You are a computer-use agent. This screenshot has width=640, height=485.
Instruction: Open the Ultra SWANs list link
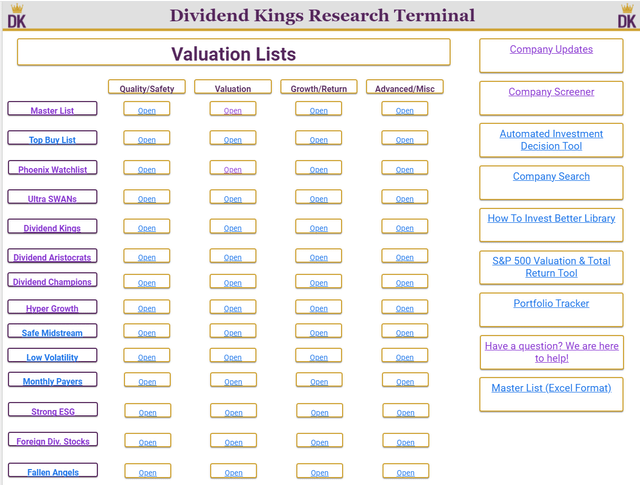click(52, 197)
